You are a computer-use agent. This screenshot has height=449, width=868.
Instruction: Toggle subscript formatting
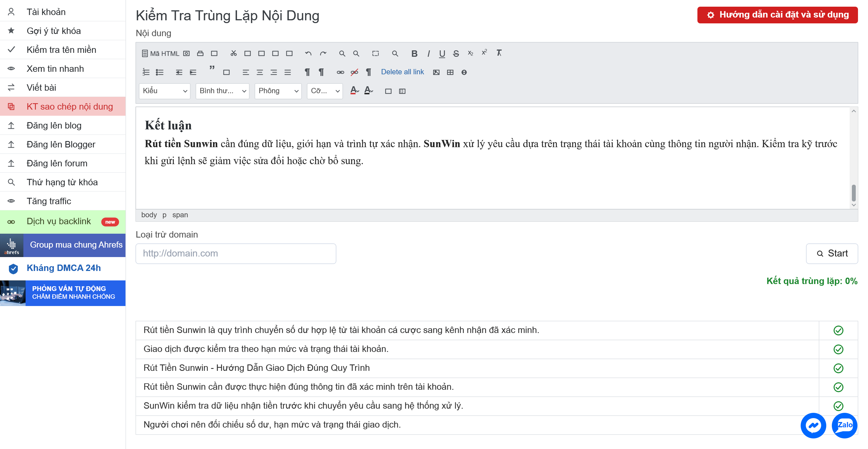tap(470, 53)
